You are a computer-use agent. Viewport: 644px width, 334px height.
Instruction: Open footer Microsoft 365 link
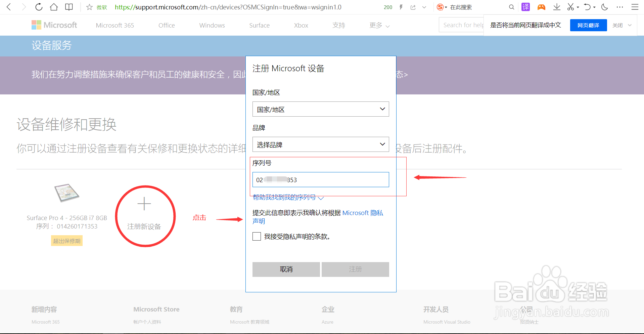(46, 322)
